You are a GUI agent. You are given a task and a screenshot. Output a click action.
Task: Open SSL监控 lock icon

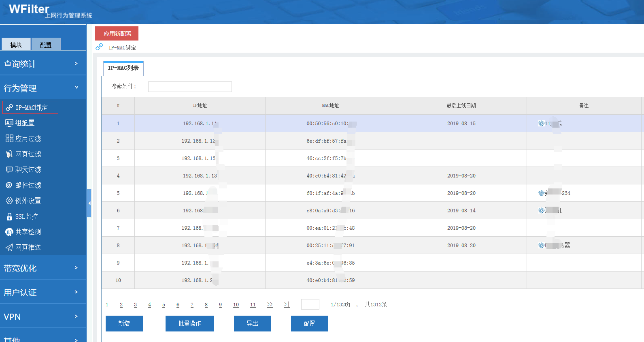tap(9, 216)
